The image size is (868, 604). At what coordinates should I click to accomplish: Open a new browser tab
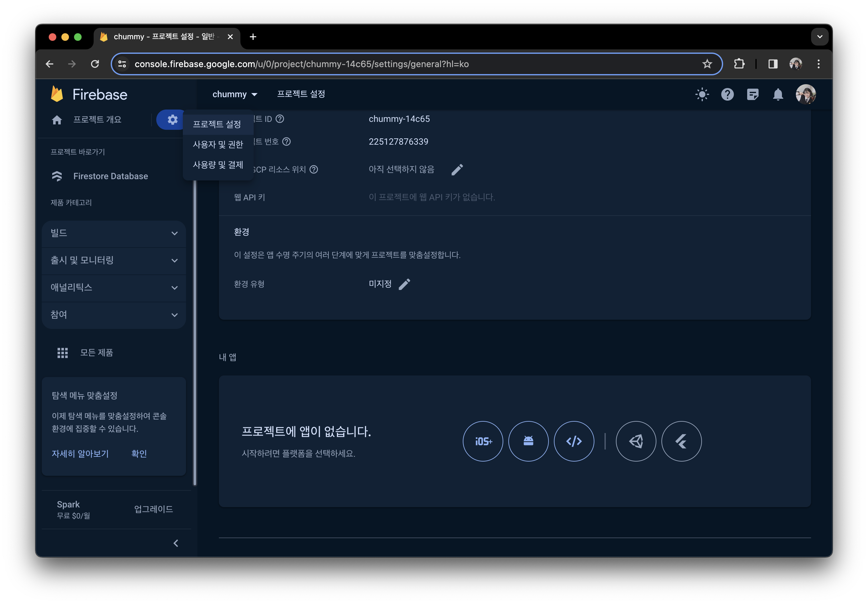(253, 37)
